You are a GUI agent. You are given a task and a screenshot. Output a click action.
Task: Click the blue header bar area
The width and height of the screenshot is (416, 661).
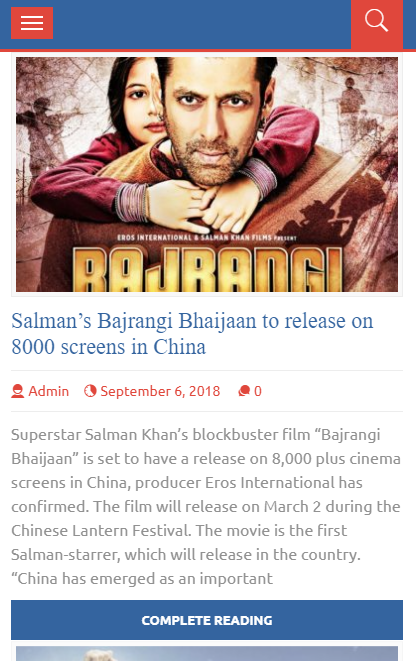point(202,24)
